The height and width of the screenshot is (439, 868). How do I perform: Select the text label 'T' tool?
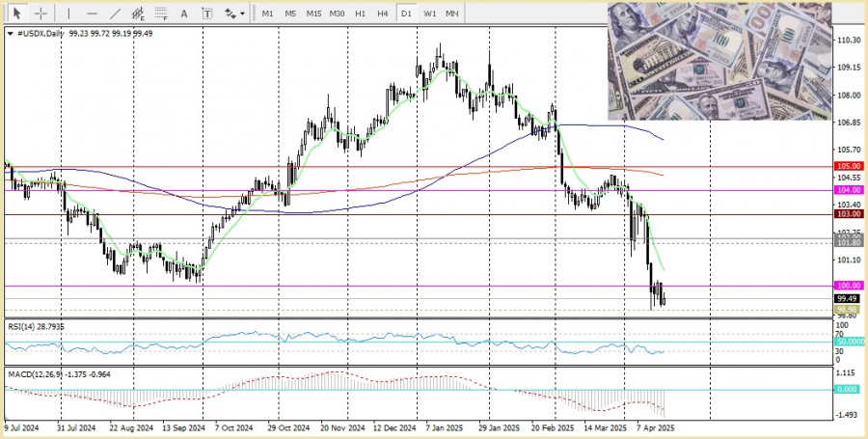(207, 14)
